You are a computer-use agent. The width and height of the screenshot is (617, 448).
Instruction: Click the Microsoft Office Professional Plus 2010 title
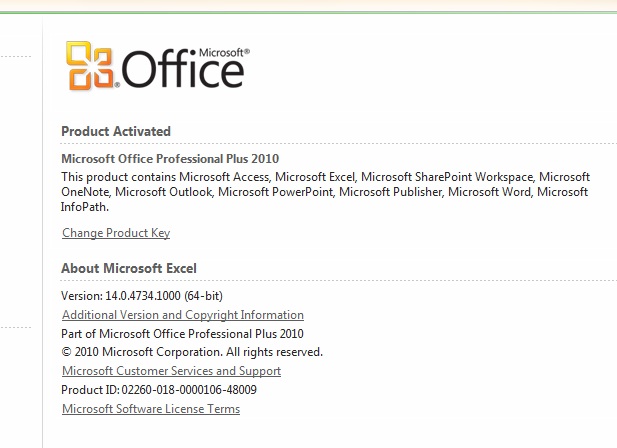click(x=170, y=159)
